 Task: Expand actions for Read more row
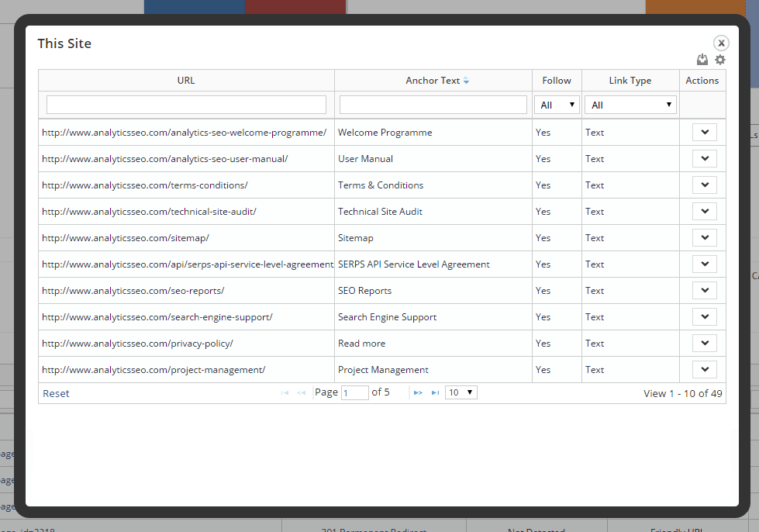[x=704, y=344]
